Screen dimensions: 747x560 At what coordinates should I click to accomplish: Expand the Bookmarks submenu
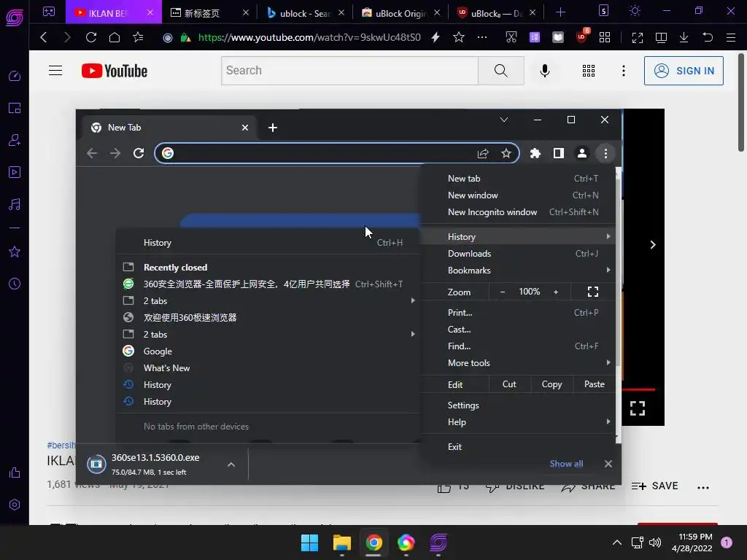click(x=519, y=270)
